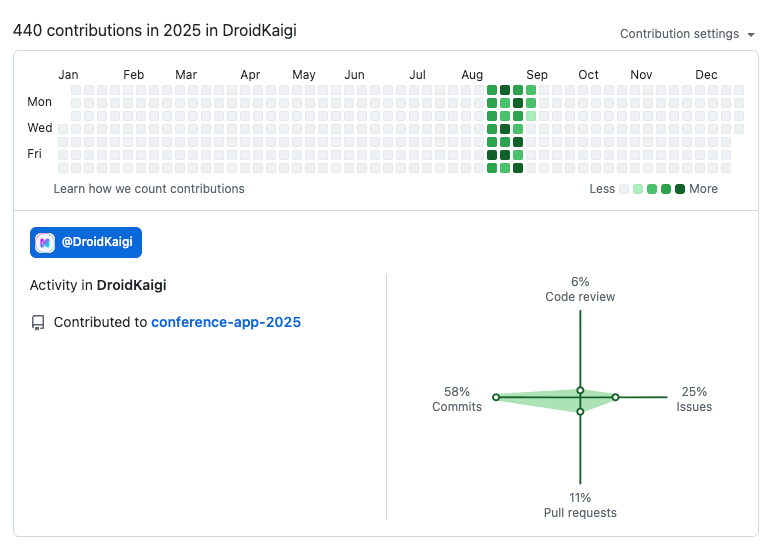Open the Contribution settings dropdown

pos(687,34)
